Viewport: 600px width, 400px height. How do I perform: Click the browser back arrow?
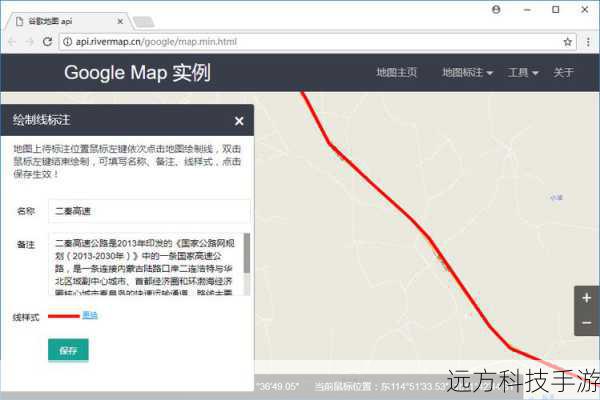coord(11,42)
